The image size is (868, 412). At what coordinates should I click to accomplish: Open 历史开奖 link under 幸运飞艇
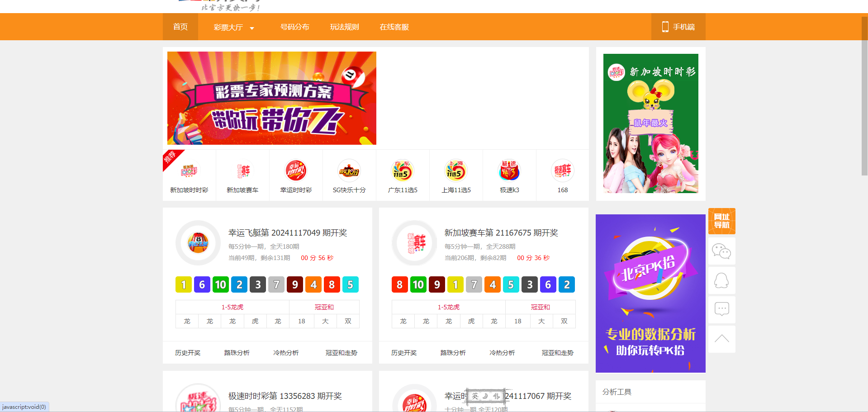coord(188,353)
